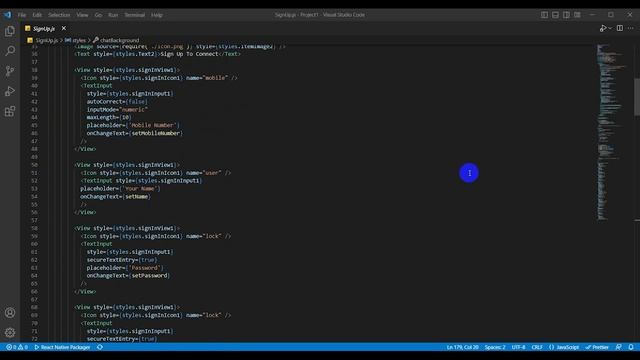This screenshot has height=360, width=640.
Task: Open the Terminal menu
Action: [x=135, y=15]
